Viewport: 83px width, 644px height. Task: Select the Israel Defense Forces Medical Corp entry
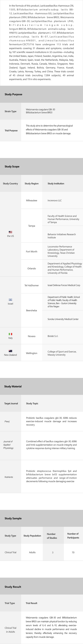(64, 285)
